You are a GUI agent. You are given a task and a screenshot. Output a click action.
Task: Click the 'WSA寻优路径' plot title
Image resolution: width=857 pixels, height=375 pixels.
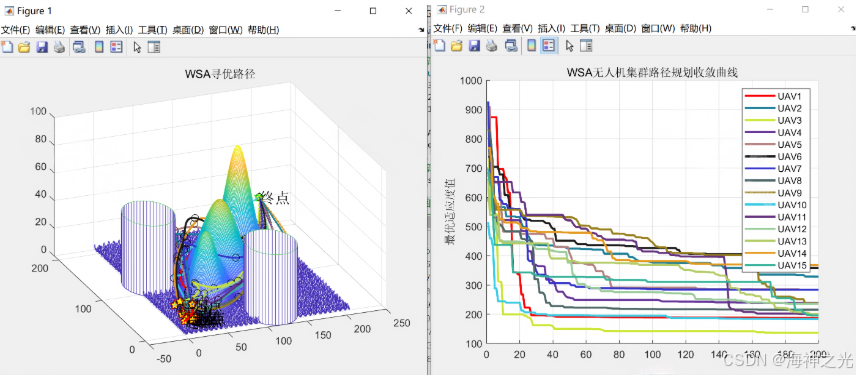[x=220, y=74]
